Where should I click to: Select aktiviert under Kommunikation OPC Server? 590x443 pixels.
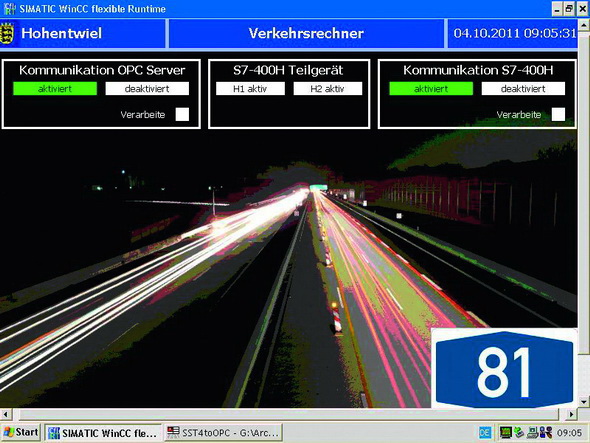pyautogui.click(x=55, y=89)
